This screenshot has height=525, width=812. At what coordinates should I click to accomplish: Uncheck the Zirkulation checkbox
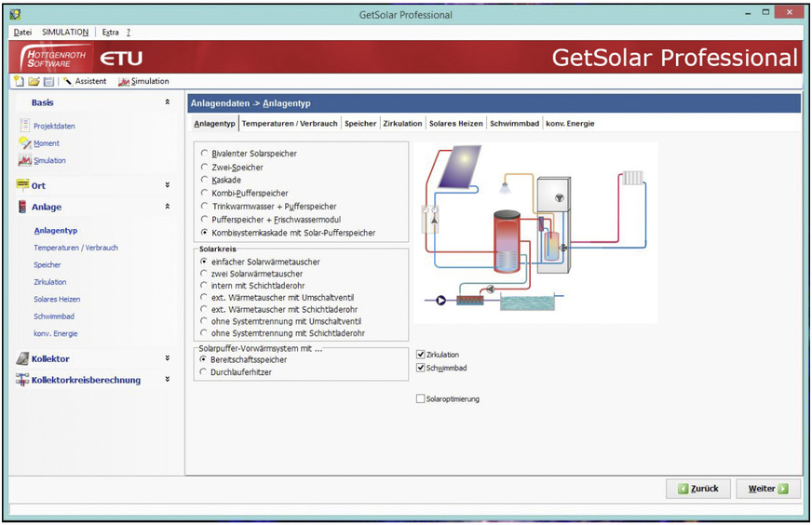pos(421,355)
